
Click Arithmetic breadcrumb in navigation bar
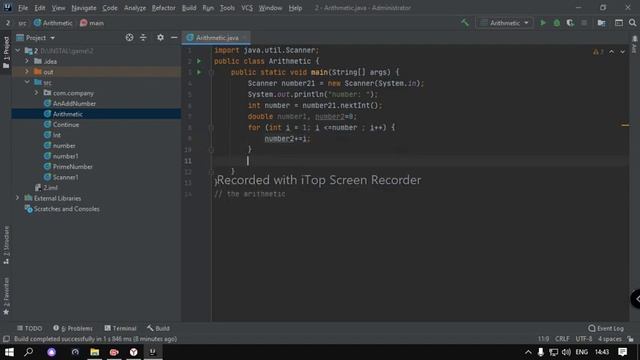click(x=53, y=23)
